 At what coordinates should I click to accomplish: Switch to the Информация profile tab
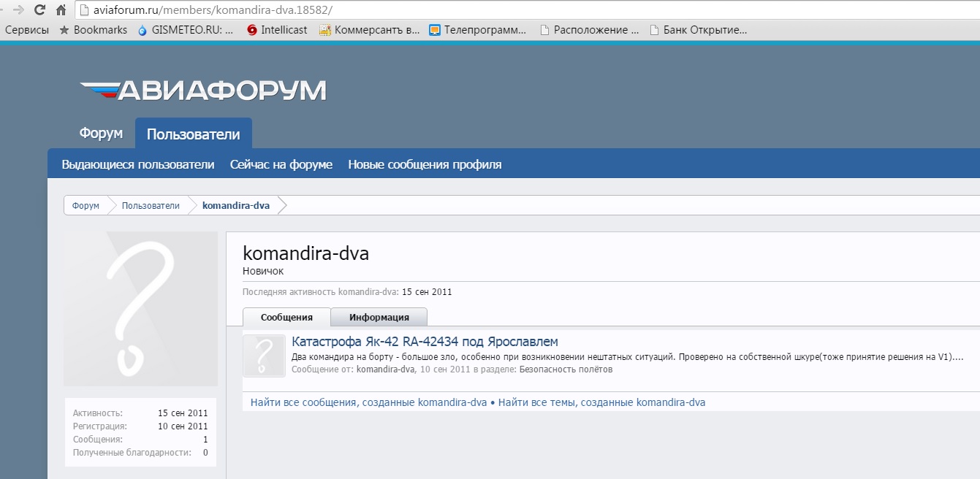tap(379, 318)
